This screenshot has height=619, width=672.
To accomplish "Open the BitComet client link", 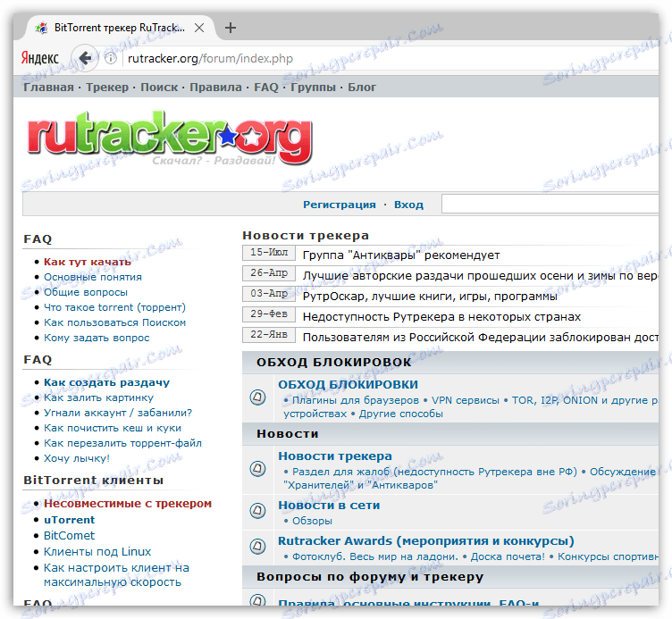I will (x=69, y=536).
